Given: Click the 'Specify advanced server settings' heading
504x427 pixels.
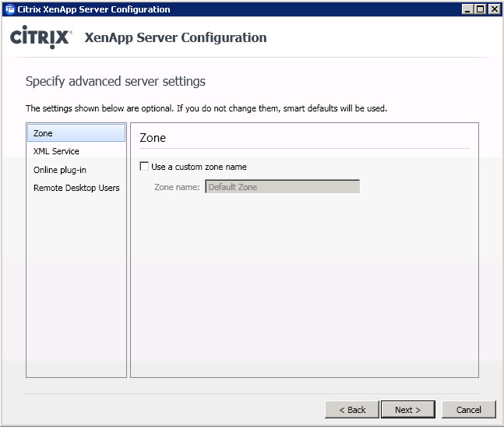Looking at the screenshot, I should coord(115,81).
